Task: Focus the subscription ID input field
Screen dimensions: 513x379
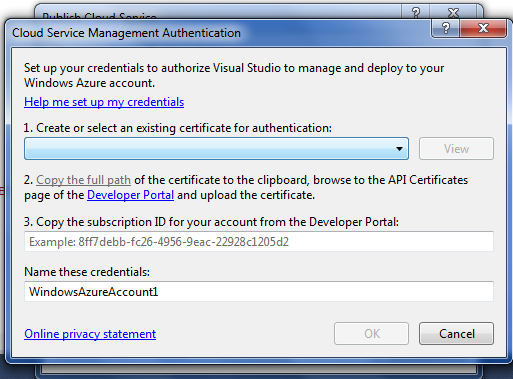Action: (259, 241)
